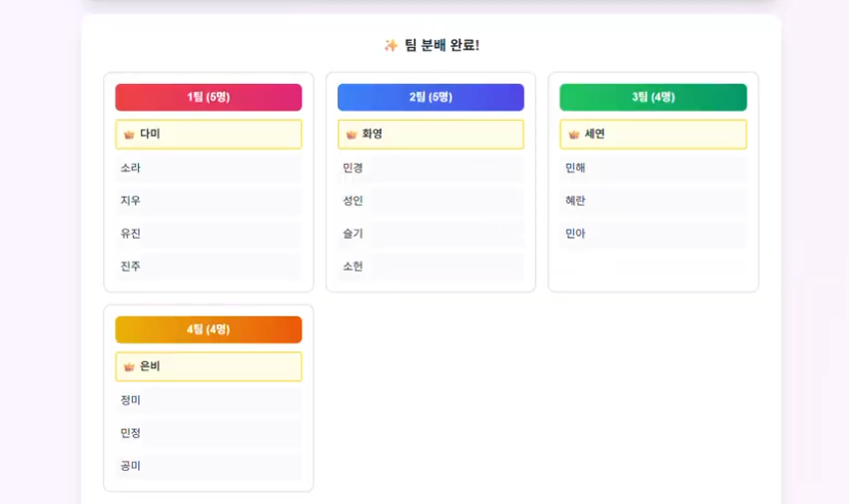Screen dimensions: 849x504
Task: Select the red 1팀 (5명) header
Action: [208, 97]
